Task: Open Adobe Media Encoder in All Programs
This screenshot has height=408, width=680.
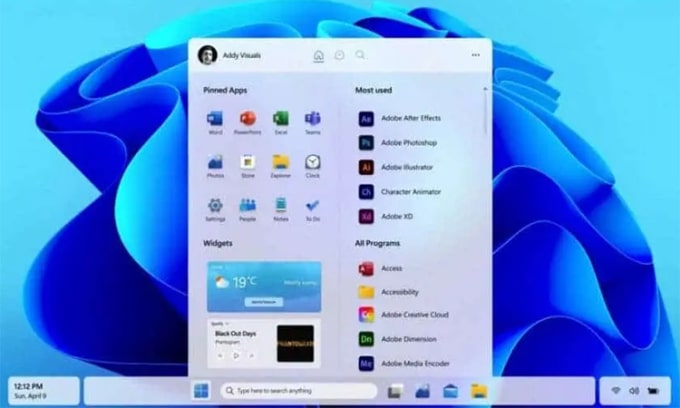Action: click(x=404, y=363)
